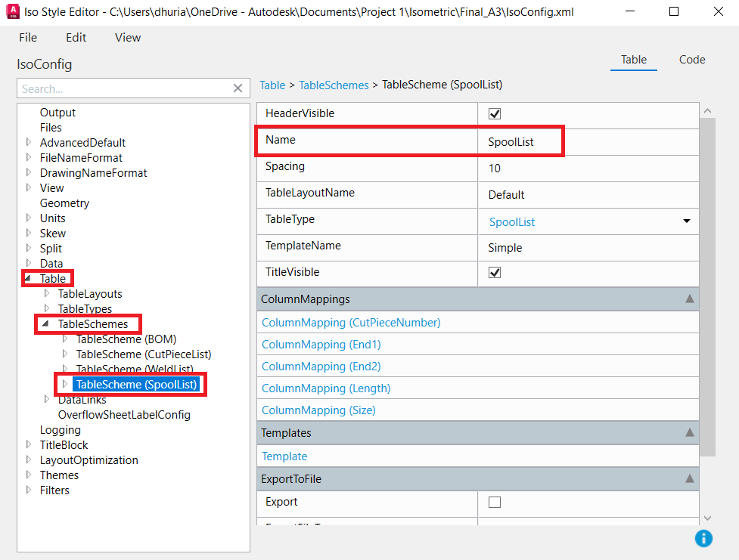Switch to the Code tab
Screen dimensions: 739x560
coord(691,59)
